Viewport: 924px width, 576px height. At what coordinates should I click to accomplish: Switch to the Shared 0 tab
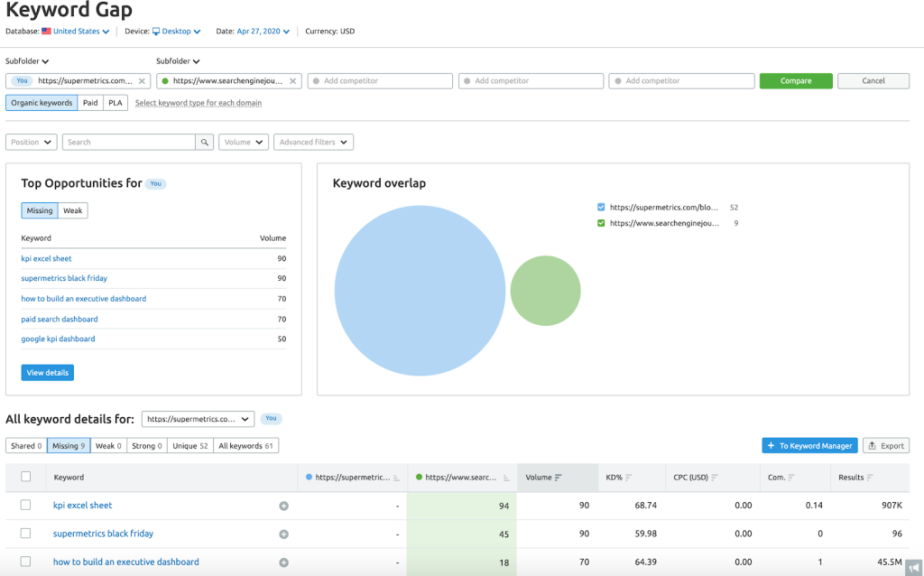coord(26,446)
